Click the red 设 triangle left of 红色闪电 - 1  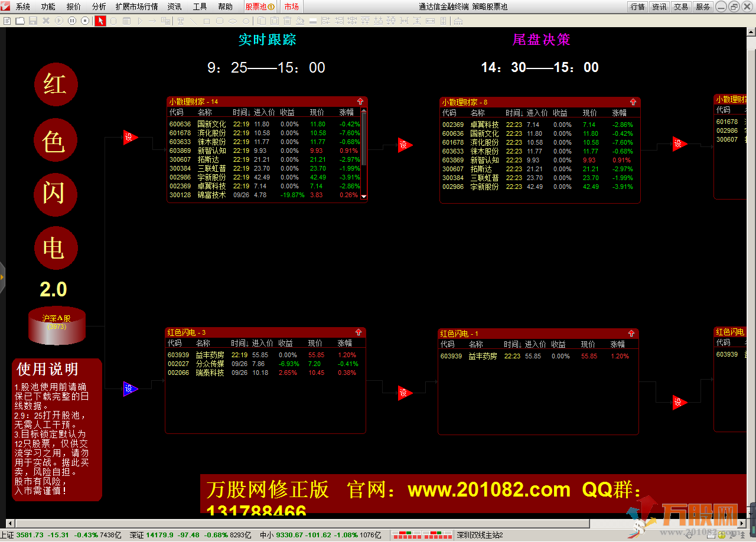pyautogui.click(x=404, y=393)
